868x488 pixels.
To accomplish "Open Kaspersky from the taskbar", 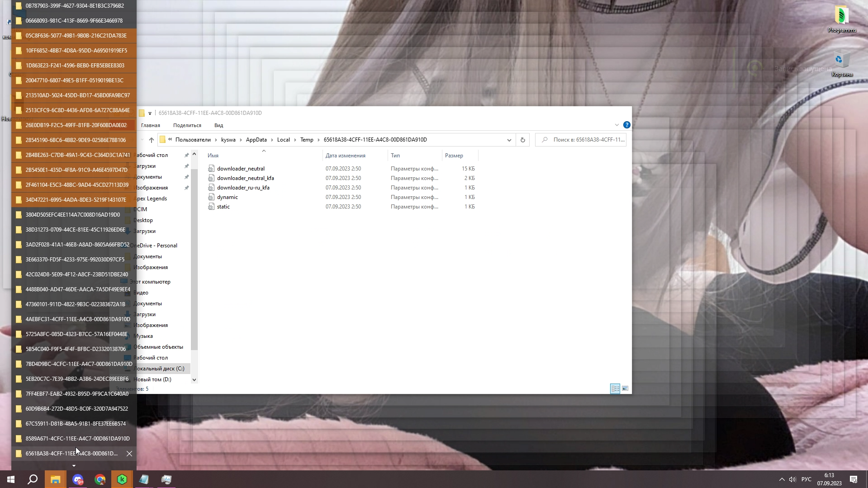I will [122, 479].
